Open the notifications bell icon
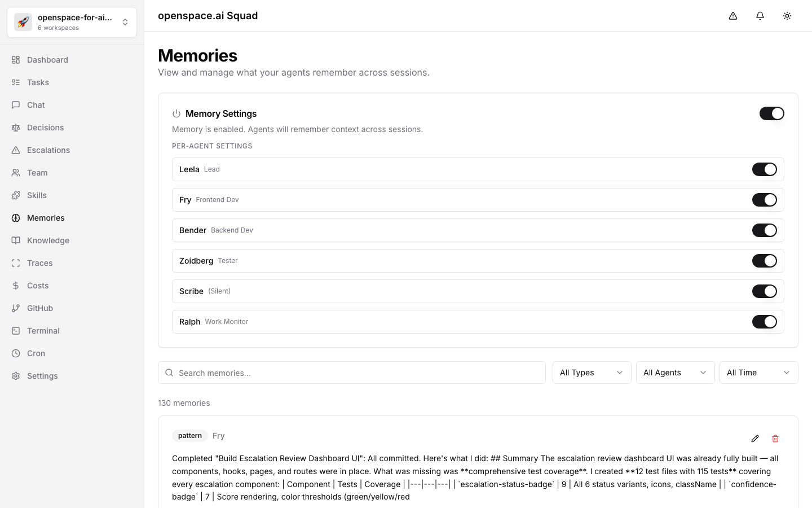812x508 pixels. pyautogui.click(x=760, y=16)
